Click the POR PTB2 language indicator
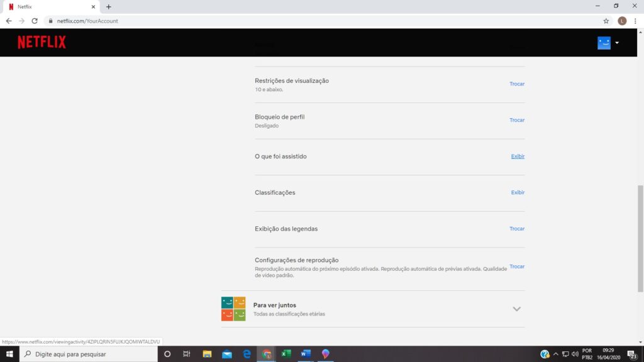The image size is (644, 362). coord(587,354)
